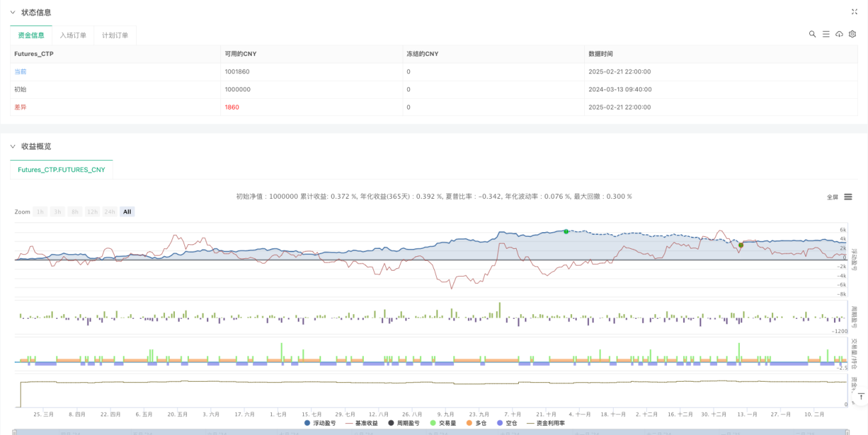Image resolution: width=868 pixels, height=435 pixels.
Task: Toggle 基准收益 series in legend
Action: click(361, 423)
